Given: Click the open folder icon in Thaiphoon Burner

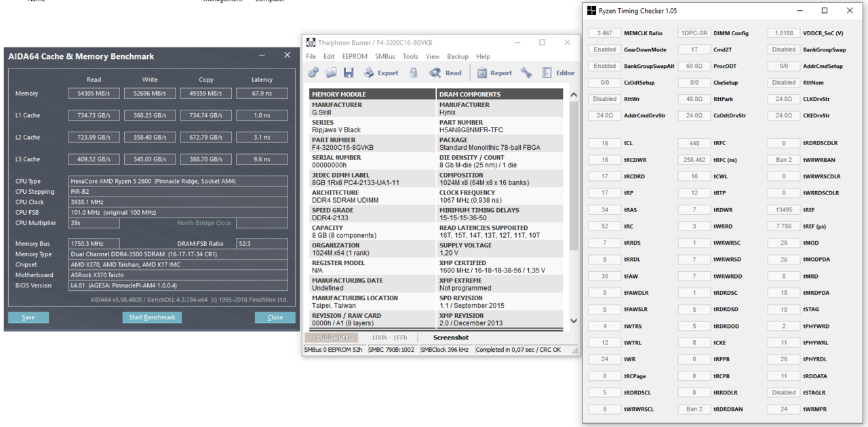Looking at the screenshot, I should (x=330, y=73).
